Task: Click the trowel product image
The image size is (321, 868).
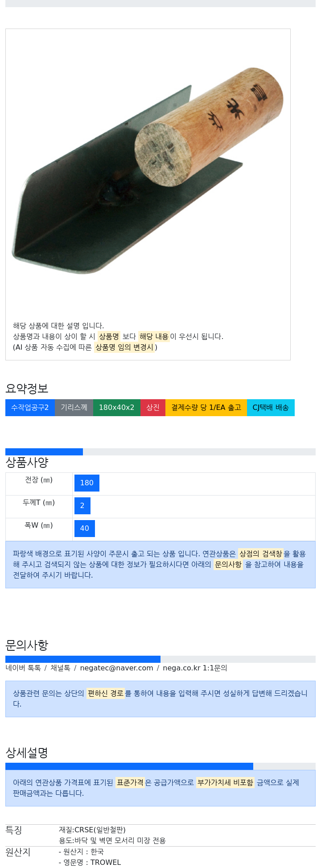Action: [x=148, y=172]
